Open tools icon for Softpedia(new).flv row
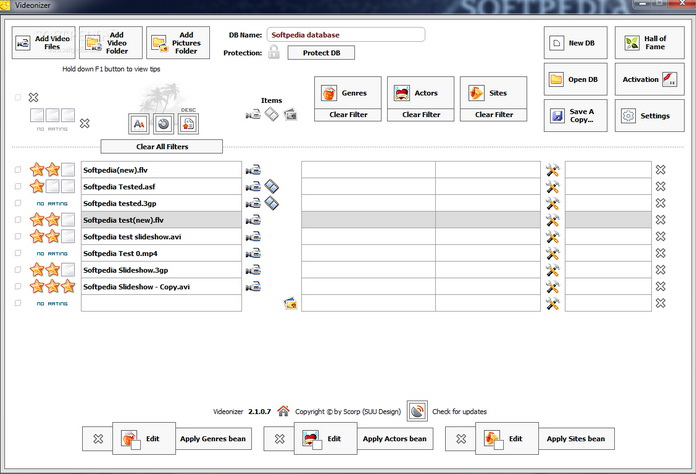696x474 pixels. pyautogui.click(x=553, y=170)
